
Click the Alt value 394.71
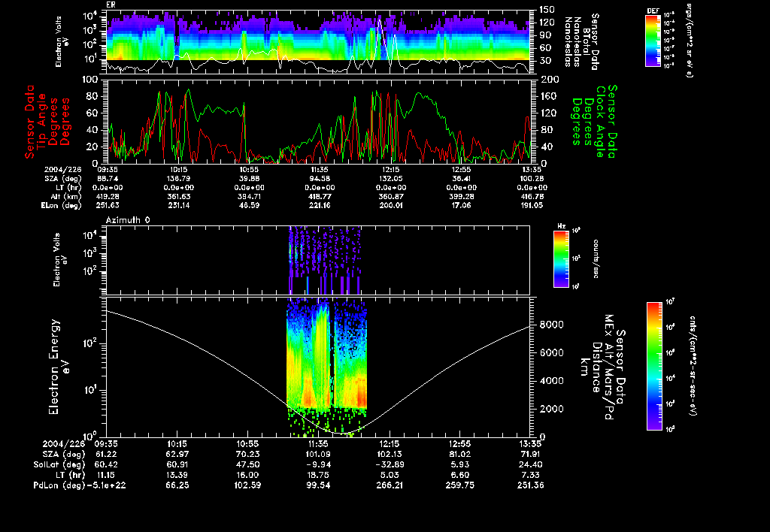[249, 196]
